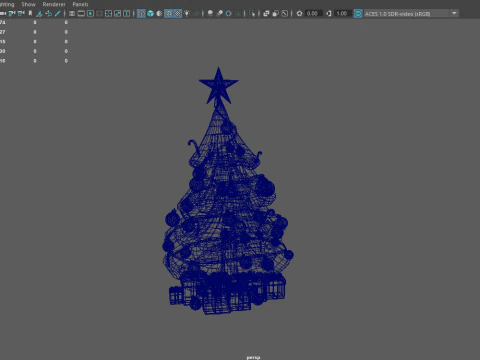Toggle wireframe on shaded
The width and height of the screenshot is (480, 360).
click(x=169, y=13)
